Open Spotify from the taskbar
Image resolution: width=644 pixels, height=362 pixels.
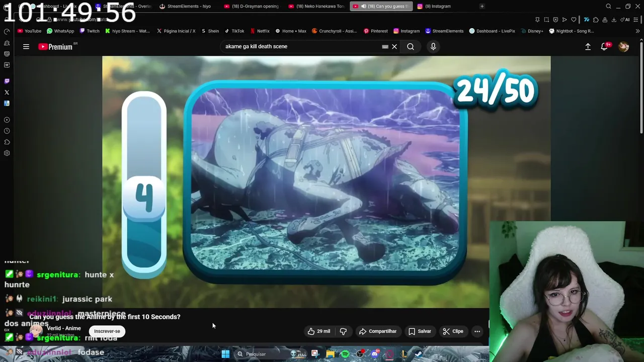[345, 354]
